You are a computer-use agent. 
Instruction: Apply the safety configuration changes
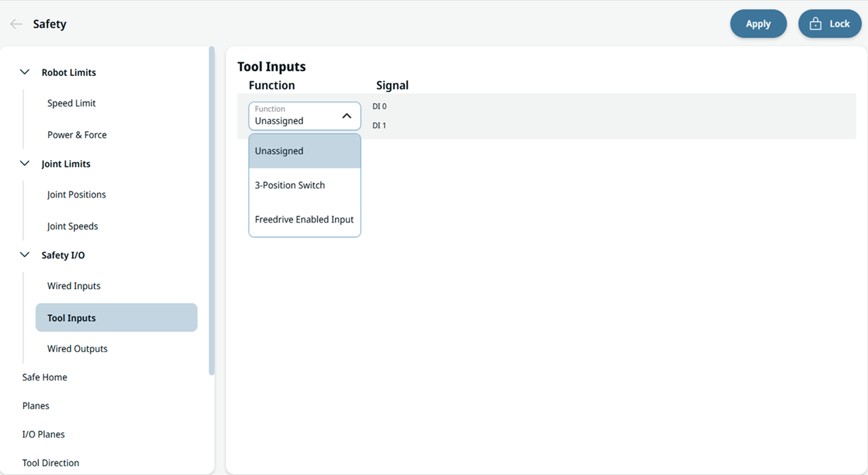click(758, 24)
